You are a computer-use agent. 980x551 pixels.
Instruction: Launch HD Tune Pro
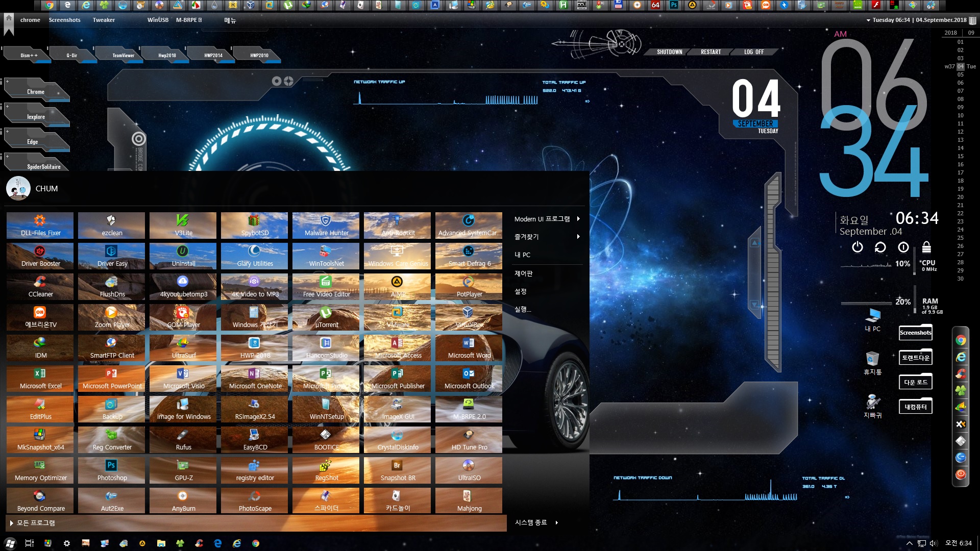[469, 440]
